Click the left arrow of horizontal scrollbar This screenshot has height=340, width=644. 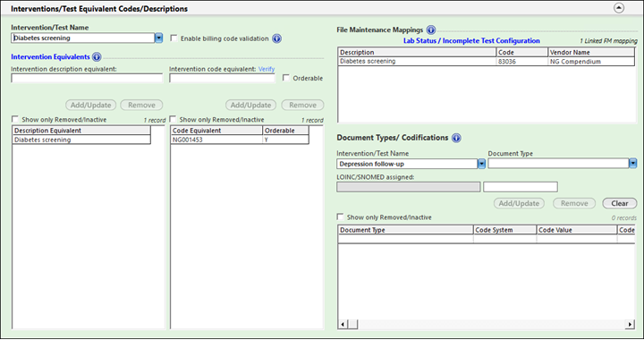coord(343,325)
